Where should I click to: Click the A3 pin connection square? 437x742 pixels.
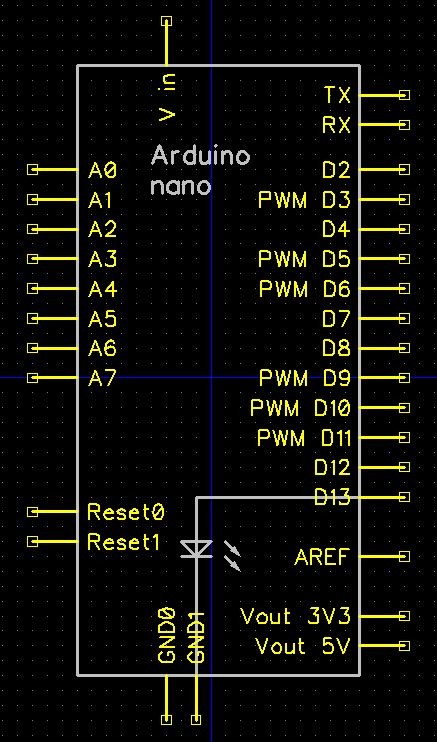(x=32, y=259)
